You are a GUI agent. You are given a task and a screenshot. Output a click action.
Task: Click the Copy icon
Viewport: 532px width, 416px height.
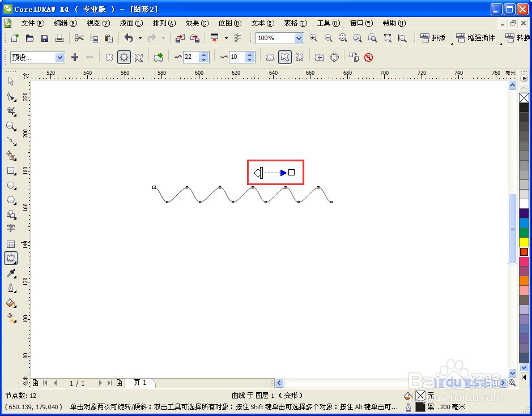point(94,38)
